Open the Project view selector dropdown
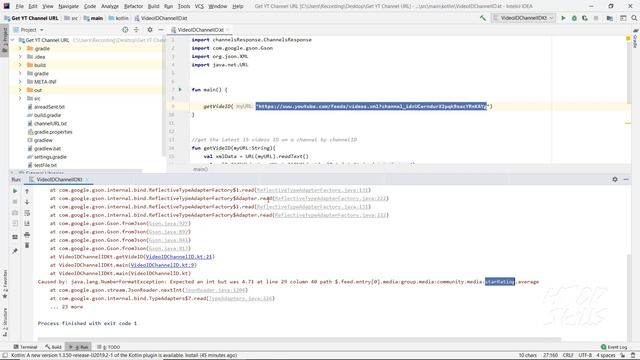640x360 pixels. point(29,30)
